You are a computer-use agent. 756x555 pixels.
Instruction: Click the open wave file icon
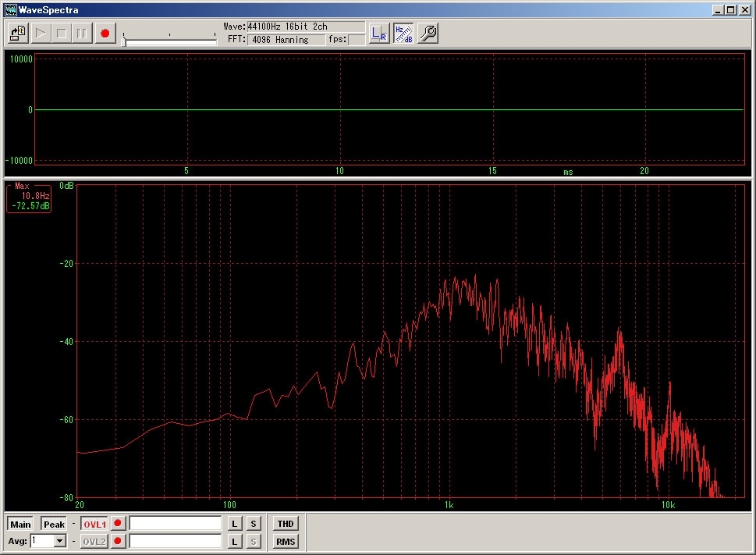coord(18,34)
